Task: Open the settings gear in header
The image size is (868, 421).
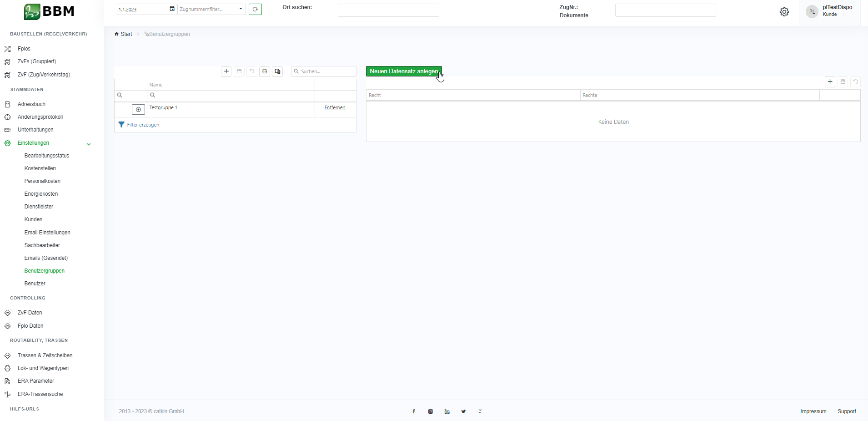Action: pos(784,12)
